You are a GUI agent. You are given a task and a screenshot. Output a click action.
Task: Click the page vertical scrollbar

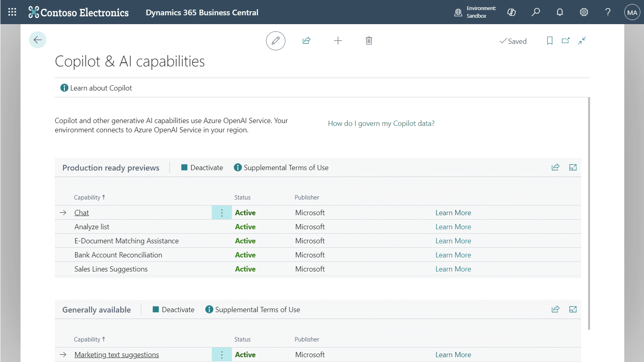(x=589, y=213)
